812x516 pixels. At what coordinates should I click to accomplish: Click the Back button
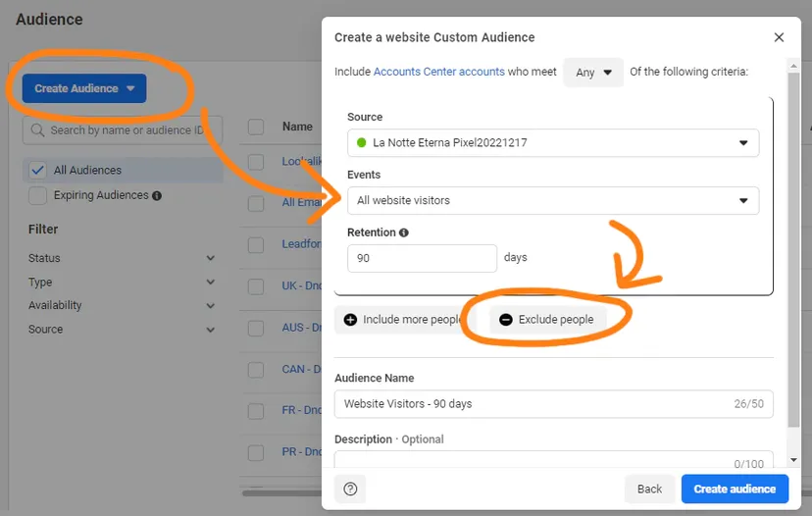coord(649,490)
